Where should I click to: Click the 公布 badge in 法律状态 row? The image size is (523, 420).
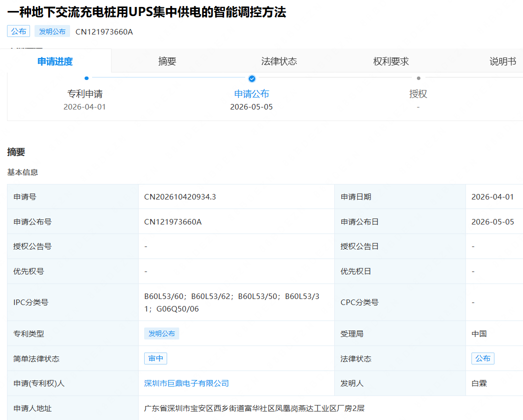point(482,358)
